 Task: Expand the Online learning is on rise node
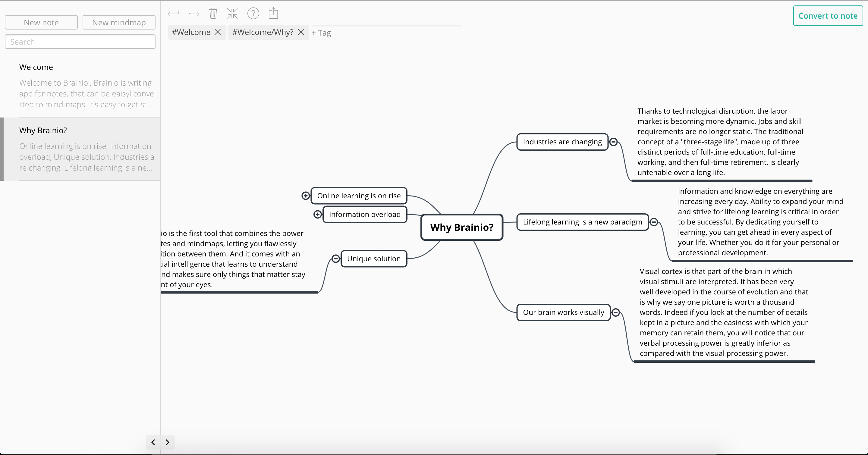click(x=305, y=196)
